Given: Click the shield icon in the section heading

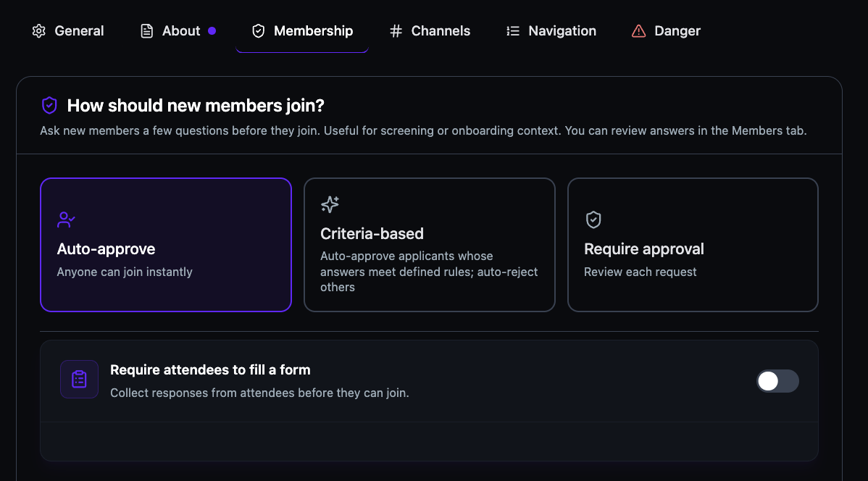Looking at the screenshot, I should point(49,105).
